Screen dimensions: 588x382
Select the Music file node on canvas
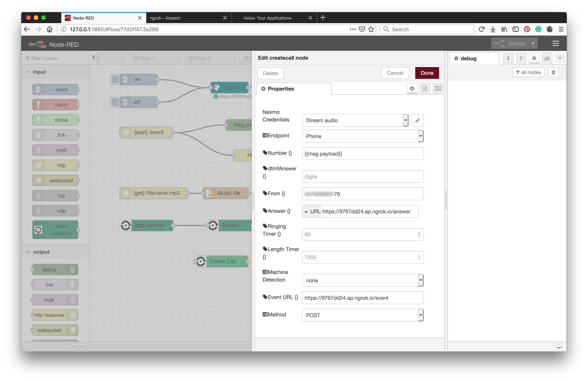click(226, 193)
